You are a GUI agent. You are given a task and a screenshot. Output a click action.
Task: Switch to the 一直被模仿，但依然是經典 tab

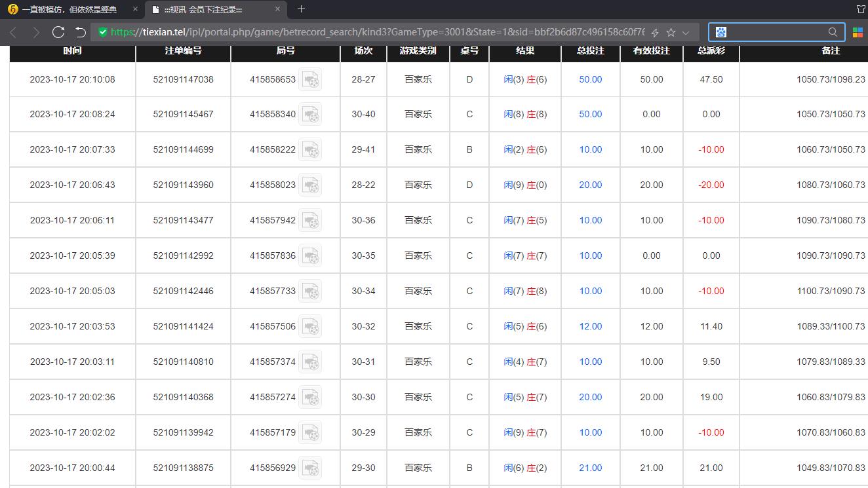[x=69, y=9]
